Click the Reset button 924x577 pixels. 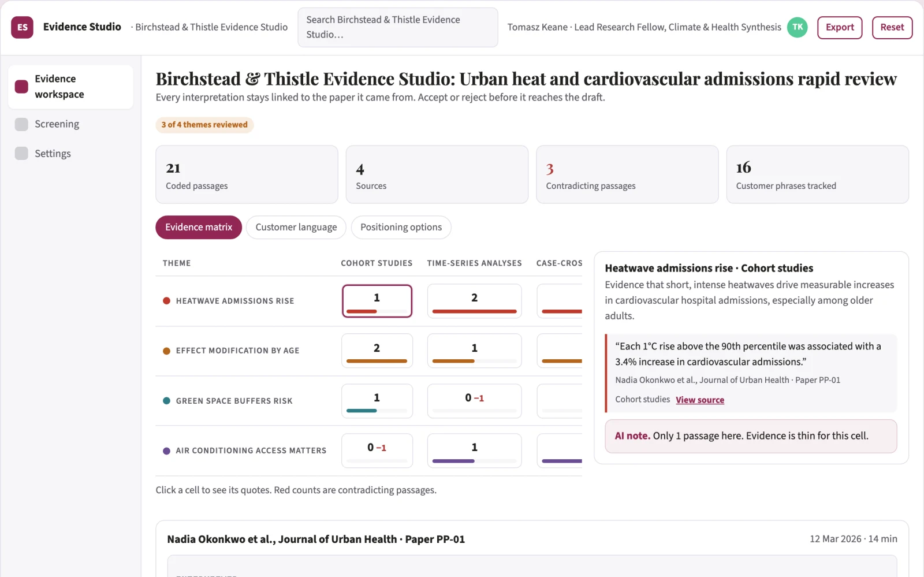pyautogui.click(x=892, y=28)
